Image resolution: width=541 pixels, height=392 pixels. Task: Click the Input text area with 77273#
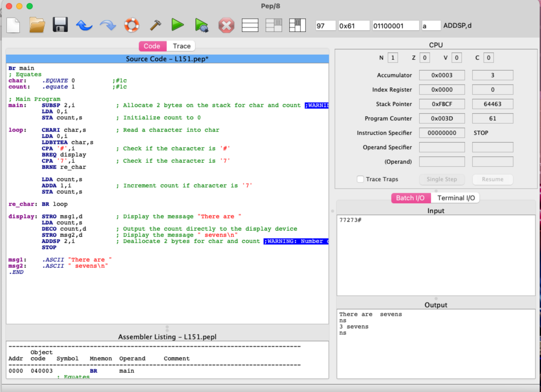pos(435,255)
